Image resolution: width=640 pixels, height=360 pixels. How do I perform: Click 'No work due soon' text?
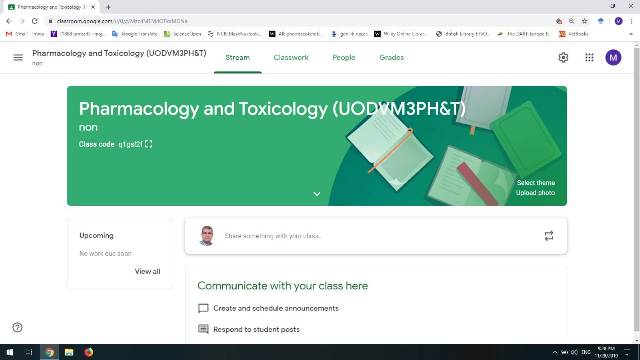point(105,253)
